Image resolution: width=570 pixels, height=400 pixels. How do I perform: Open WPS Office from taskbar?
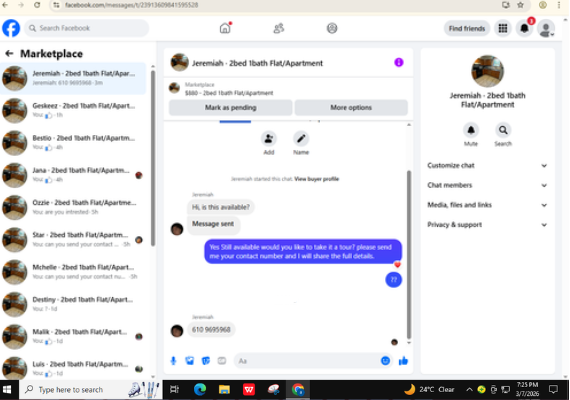pyautogui.click(x=249, y=390)
